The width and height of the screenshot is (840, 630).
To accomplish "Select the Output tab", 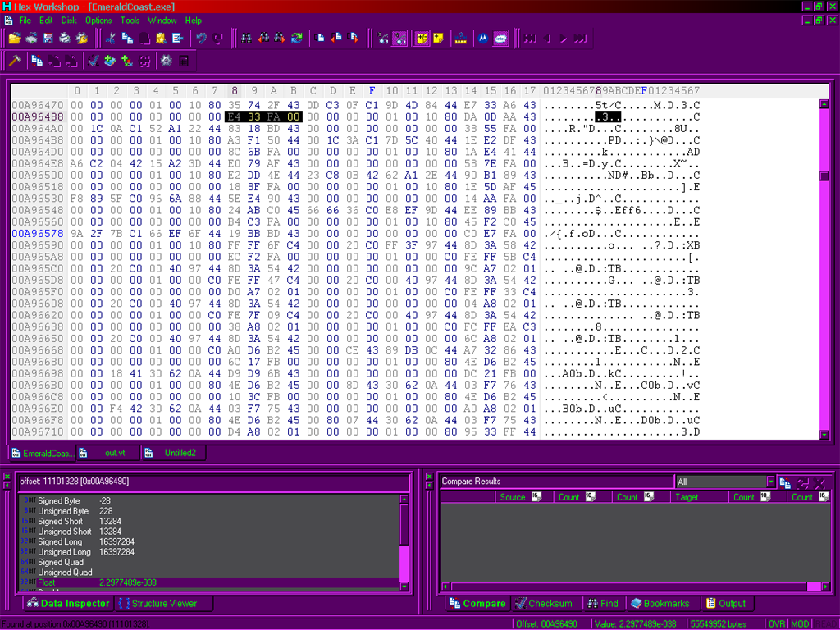I will click(726, 603).
